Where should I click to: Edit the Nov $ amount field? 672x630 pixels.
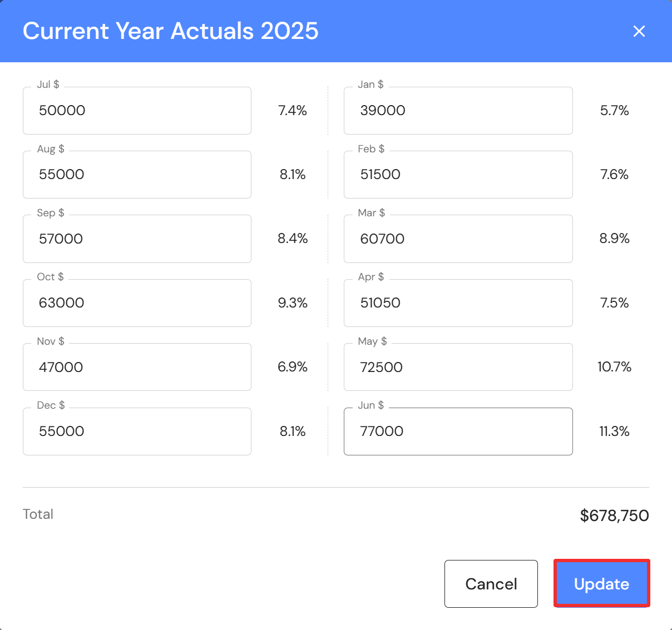pos(137,367)
